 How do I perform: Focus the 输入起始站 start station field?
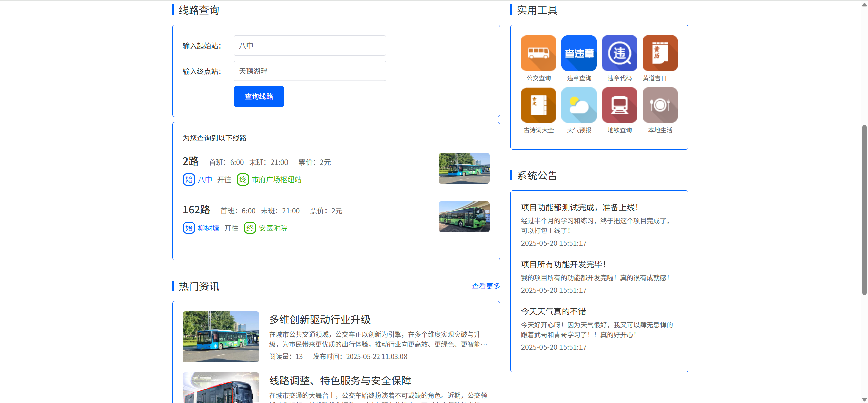[310, 45]
